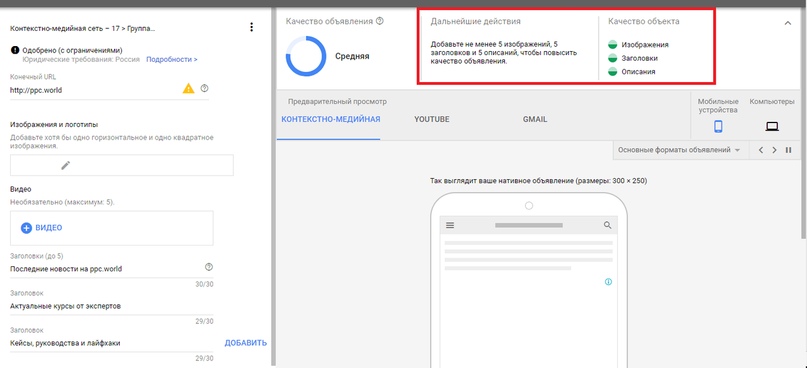Click the plus icon to add a video
807x368 pixels.
(26, 227)
